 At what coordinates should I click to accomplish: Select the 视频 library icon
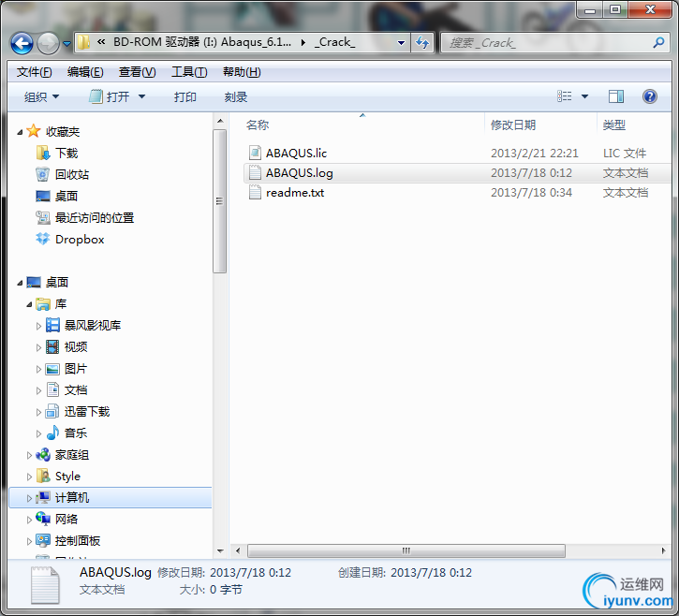coord(52,346)
